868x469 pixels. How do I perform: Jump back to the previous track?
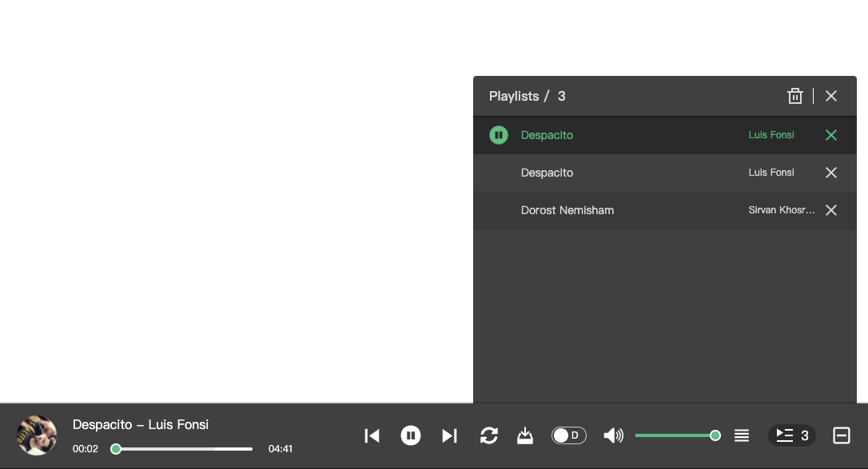[x=372, y=435]
